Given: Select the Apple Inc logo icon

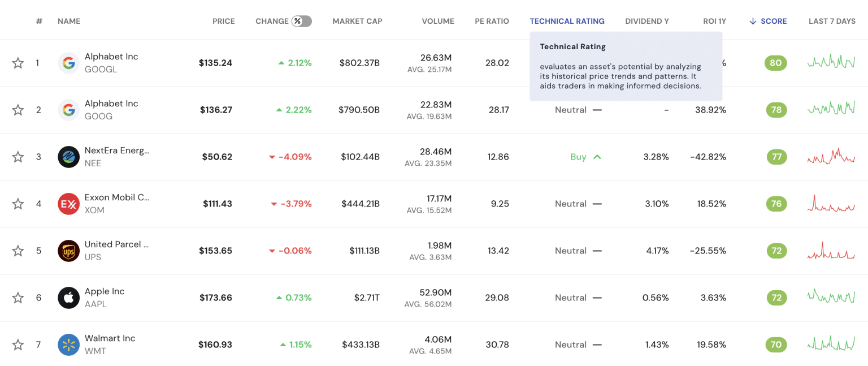Looking at the screenshot, I should coord(68,298).
